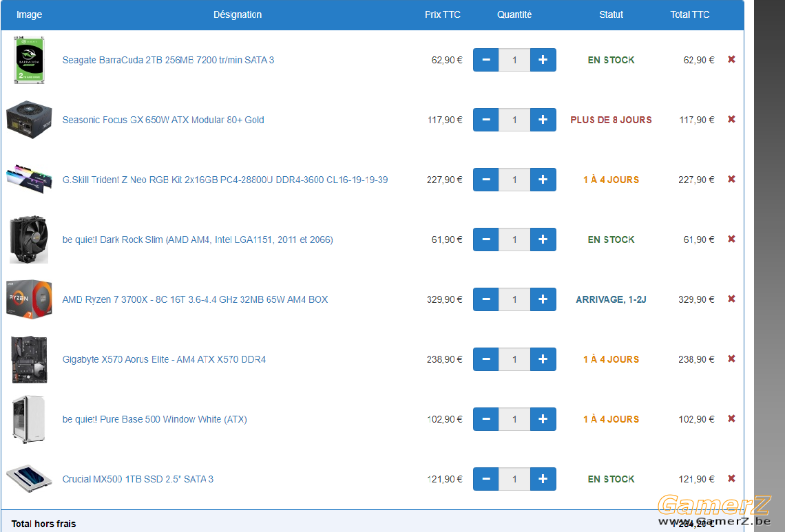Increase be quiet! Pure Base 500 quantity
This screenshot has width=785, height=532.
[x=543, y=419]
